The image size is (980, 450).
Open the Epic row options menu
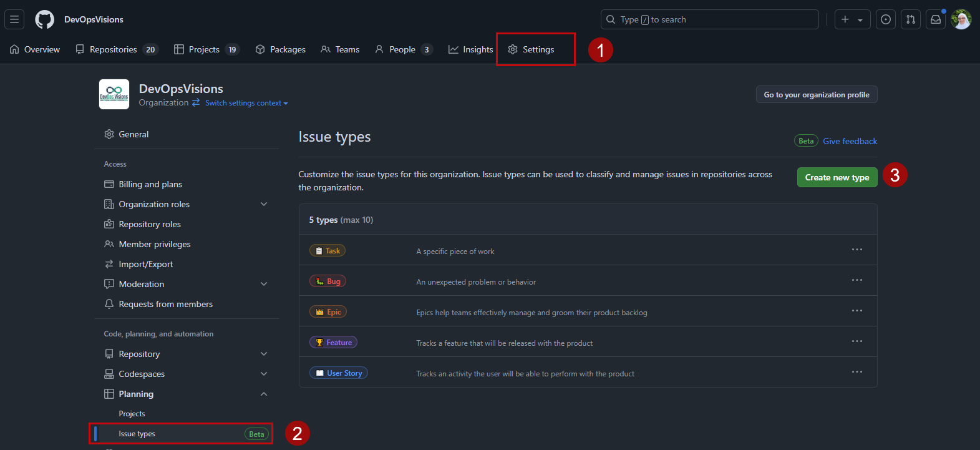(857, 311)
